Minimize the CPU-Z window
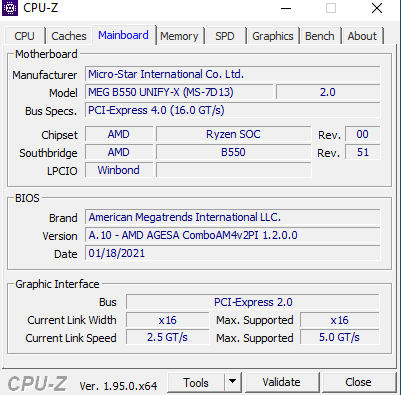The width and height of the screenshot is (401, 395). click(286, 8)
